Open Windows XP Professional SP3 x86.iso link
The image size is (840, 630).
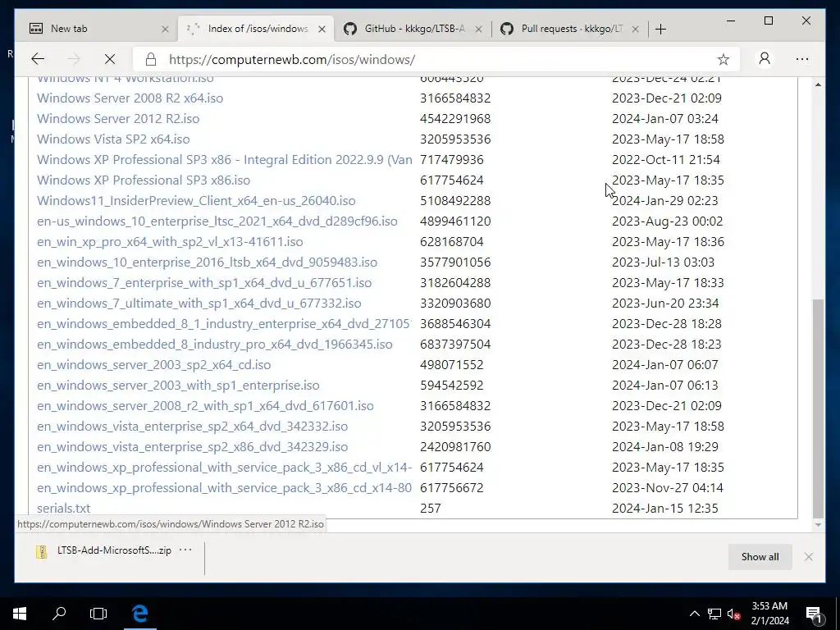tap(144, 180)
